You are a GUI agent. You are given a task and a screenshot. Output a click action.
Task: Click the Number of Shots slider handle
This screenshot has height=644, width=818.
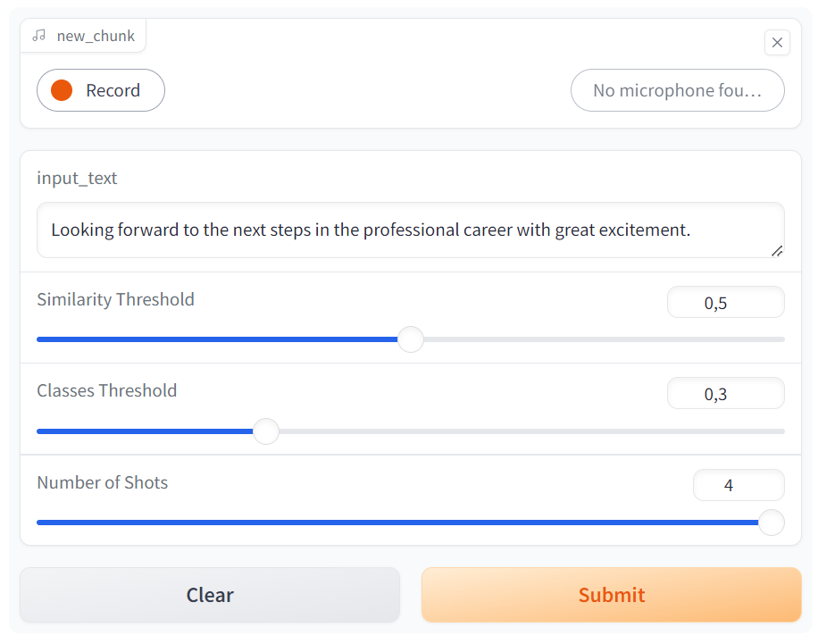click(x=771, y=523)
